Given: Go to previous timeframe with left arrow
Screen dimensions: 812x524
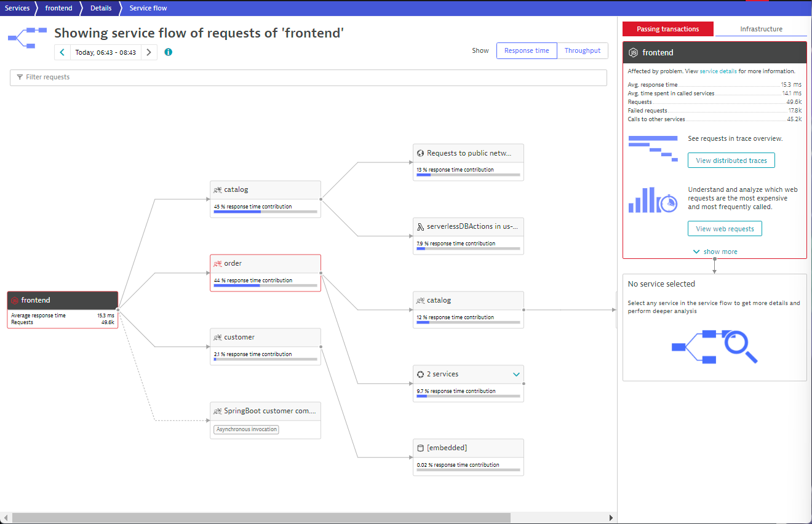Looking at the screenshot, I should [x=62, y=52].
